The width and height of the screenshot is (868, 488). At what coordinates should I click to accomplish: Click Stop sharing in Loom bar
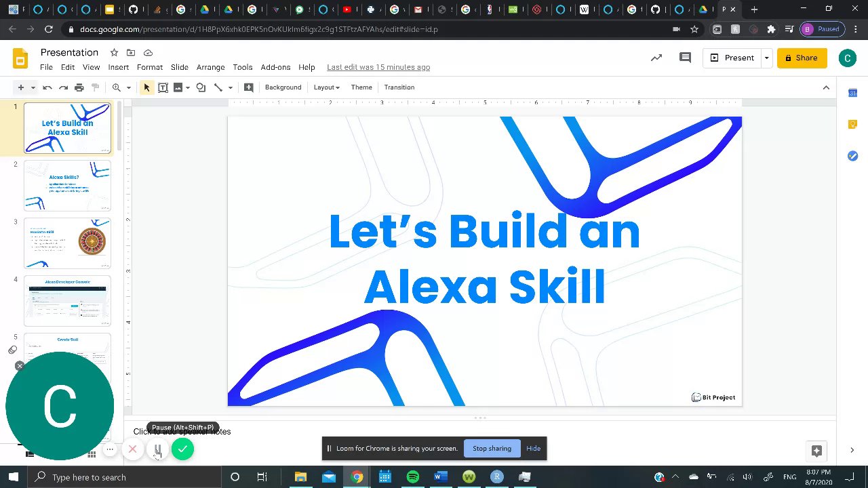(x=492, y=448)
